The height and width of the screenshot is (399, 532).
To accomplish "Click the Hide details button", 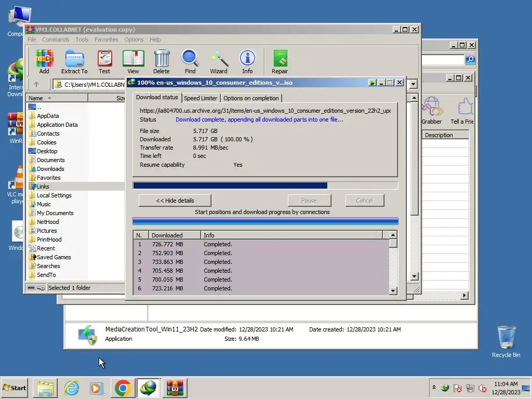I will (x=175, y=201).
